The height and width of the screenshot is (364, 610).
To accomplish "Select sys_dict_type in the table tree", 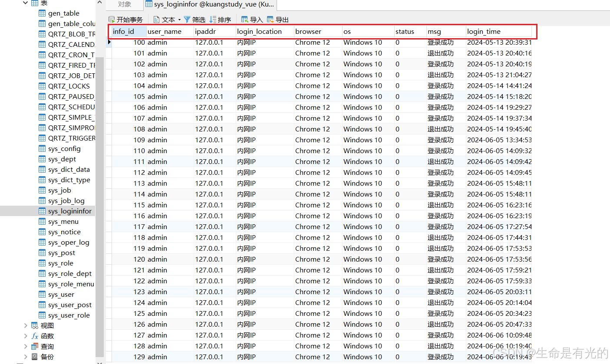I will (69, 180).
